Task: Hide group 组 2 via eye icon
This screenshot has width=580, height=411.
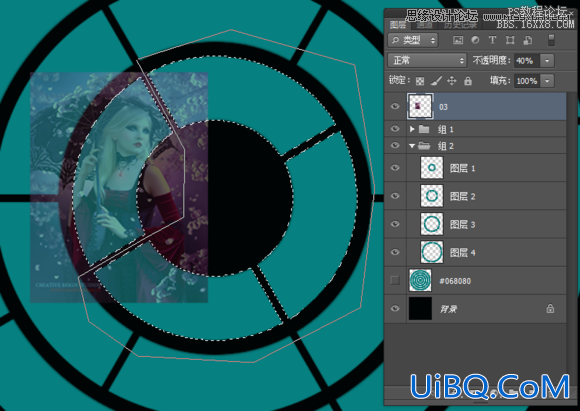Action: (395, 145)
